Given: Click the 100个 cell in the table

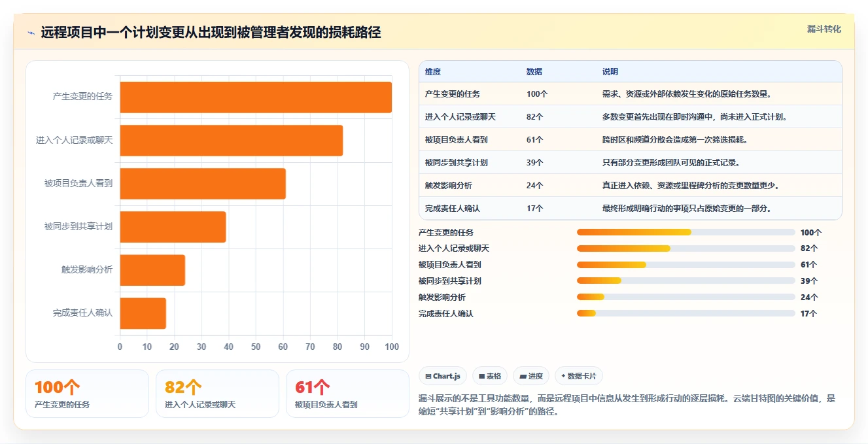Looking at the screenshot, I should tap(537, 94).
